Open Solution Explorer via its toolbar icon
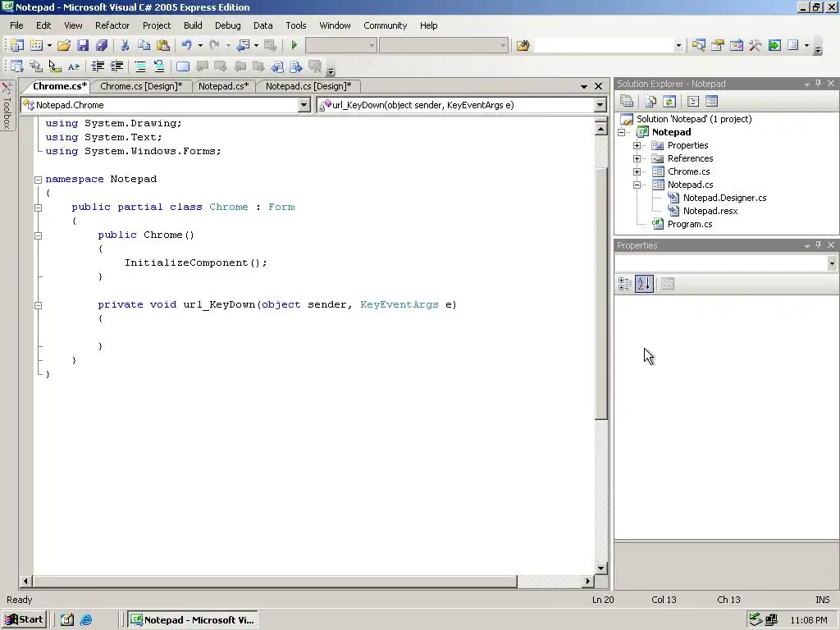Image resolution: width=840 pixels, height=630 pixels. point(699,46)
